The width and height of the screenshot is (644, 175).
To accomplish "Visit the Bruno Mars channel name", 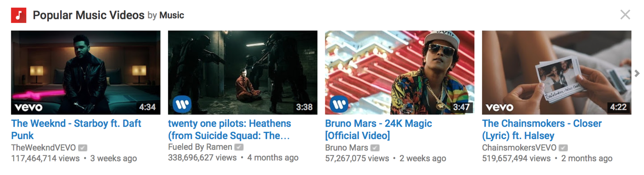I will [x=347, y=148].
